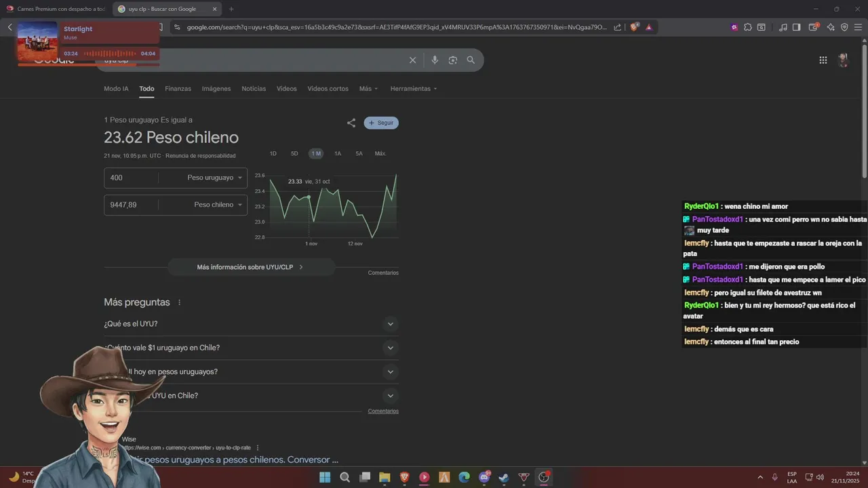Toggle the browser sidebar panel
The height and width of the screenshot is (488, 868).
click(x=796, y=27)
